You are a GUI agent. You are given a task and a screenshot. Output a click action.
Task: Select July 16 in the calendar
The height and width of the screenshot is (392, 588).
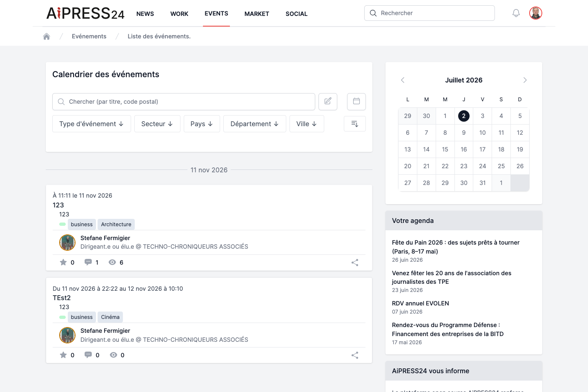[x=464, y=149]
